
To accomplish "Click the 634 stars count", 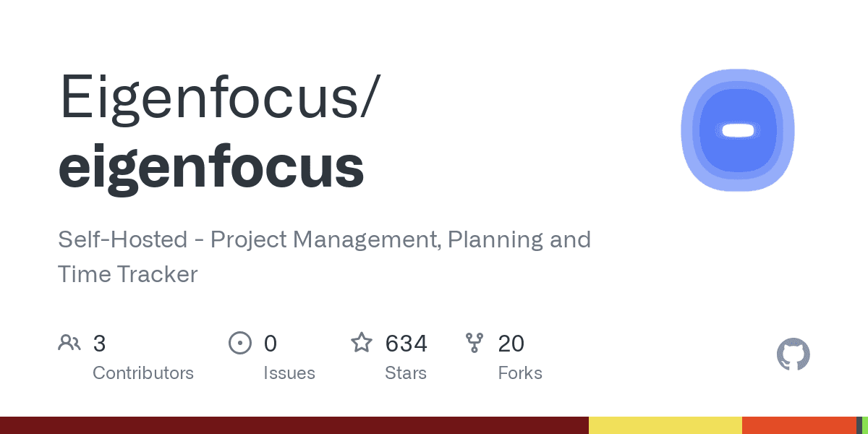I will (x=406, y=343).
